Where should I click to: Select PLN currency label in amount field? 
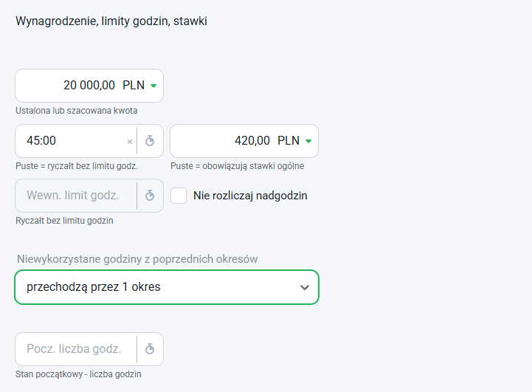pos(134,85)
